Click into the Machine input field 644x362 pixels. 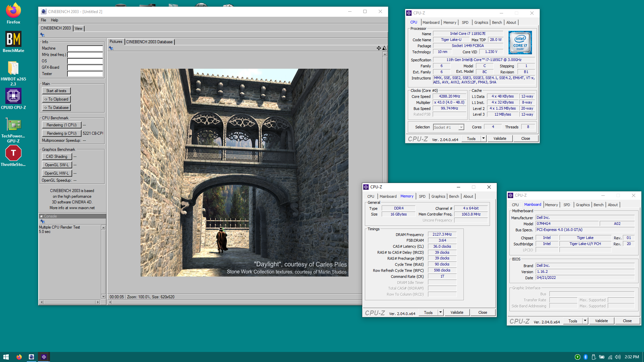pos(85,48)
